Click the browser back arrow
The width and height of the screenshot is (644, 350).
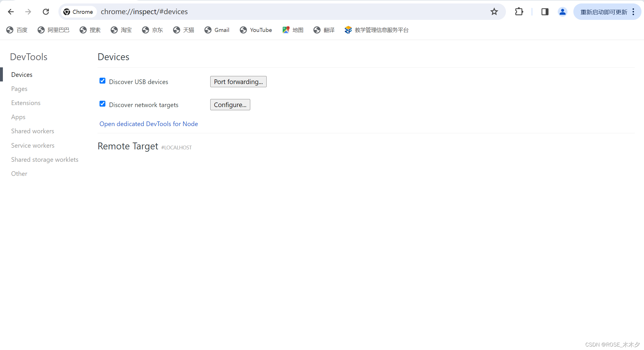[11, 12]
